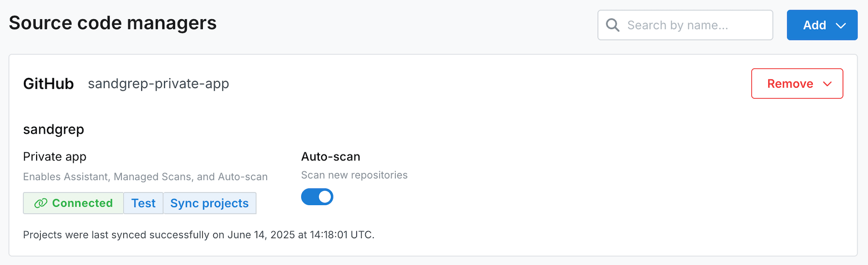Click the Auto-scan section heading
The width and height of the screenshot is (868, 265).
click(x=331, y=156)
